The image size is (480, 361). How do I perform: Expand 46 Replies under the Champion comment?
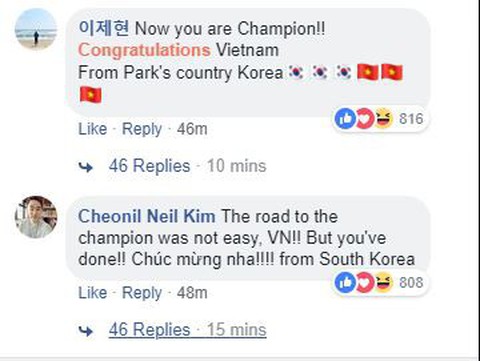click(x=149, y=166)
